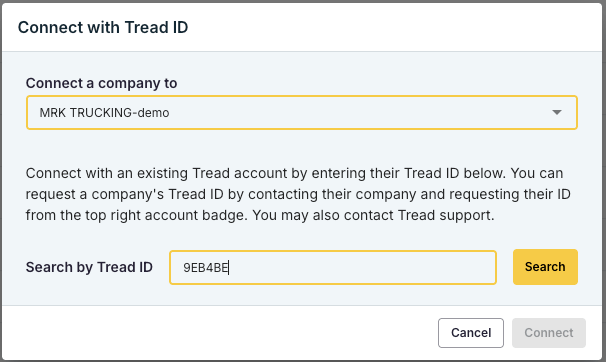Click the Search by Tread ID label
This screenshot has width=606, height=362.
click(x=89, y=267)
